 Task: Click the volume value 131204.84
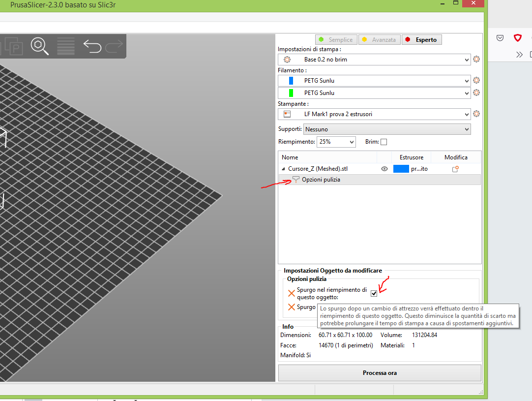pyautogui.click(x=424, y=335)
